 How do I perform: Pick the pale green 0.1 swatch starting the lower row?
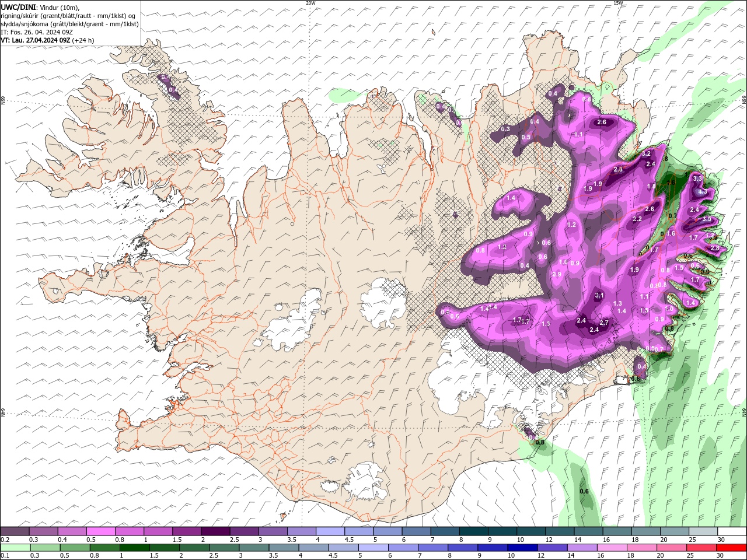coord(15,548)
